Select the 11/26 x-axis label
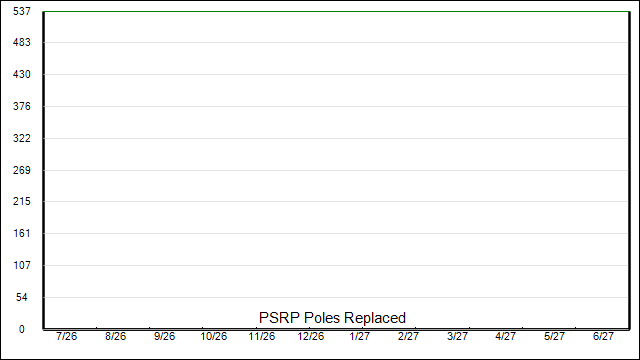This screenshot has width=640, height=360. 262,336
